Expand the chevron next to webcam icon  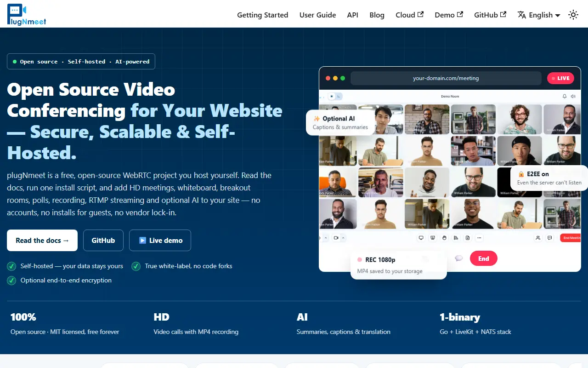pyautogui.click(x=343, y=238)
